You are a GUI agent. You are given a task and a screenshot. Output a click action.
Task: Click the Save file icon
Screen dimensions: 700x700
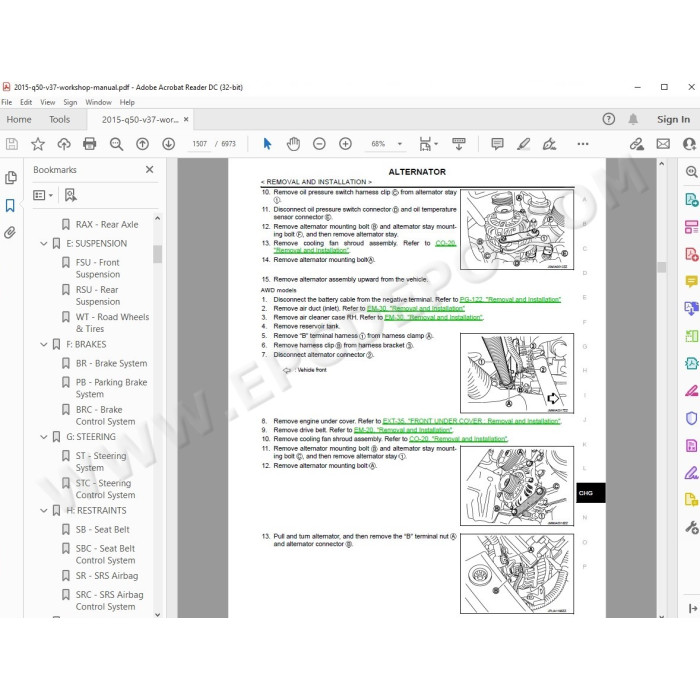pos(12,144)
